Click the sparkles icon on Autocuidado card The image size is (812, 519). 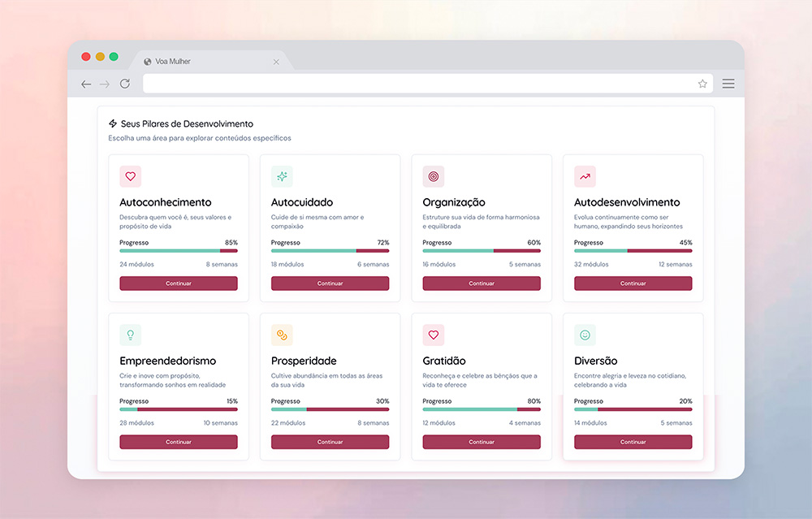pos(282,176)
